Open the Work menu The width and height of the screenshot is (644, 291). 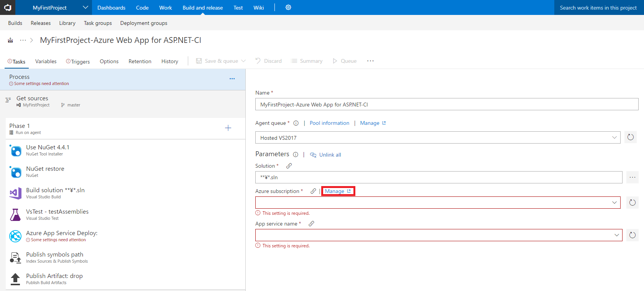click(166, 8)
